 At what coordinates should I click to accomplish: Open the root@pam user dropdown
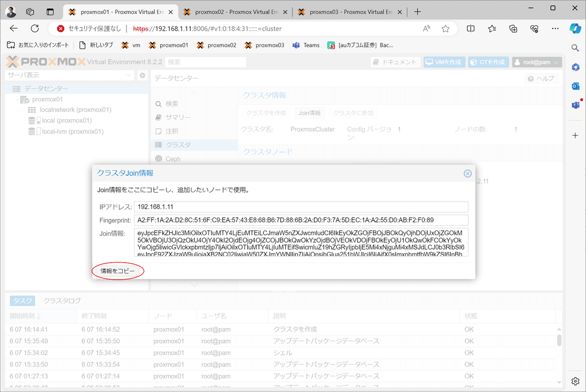tap(536, 62)
